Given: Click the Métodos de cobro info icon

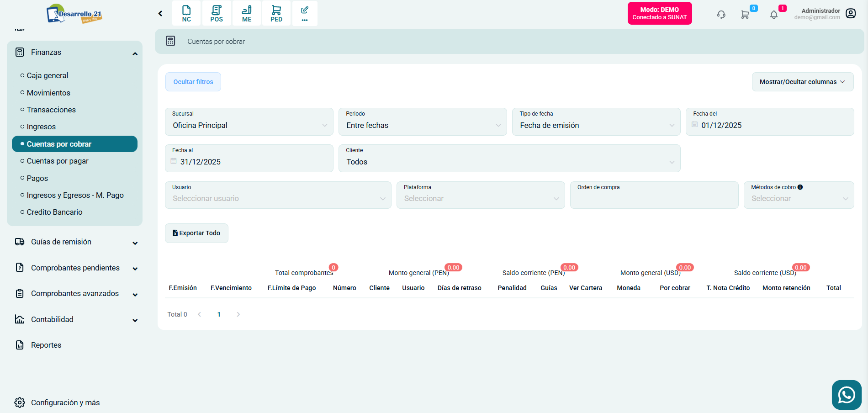Looking at the screenshot, I should [x=800, y=187].
